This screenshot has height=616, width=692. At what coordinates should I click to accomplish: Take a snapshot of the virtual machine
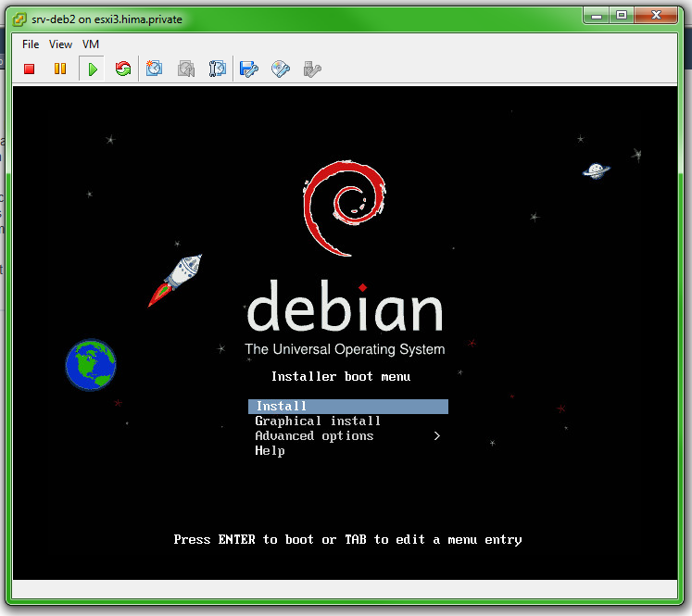tap(154, 69)
